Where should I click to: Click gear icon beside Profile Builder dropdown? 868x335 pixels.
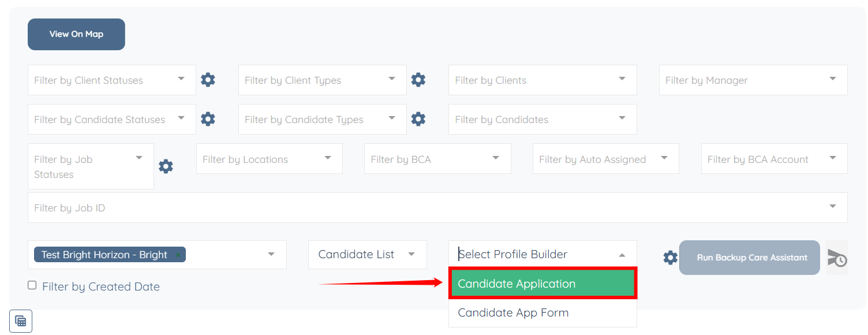point(670,257)
